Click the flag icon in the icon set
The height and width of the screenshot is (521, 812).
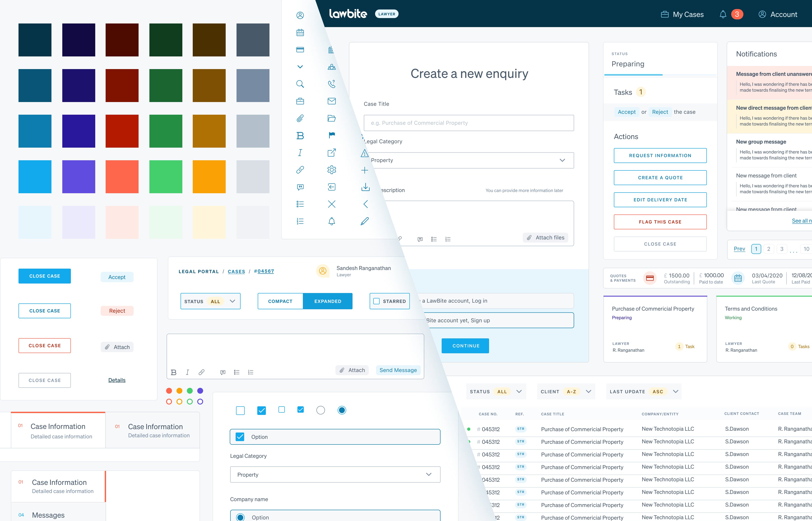pyautogui.click(x=332, y=135)
